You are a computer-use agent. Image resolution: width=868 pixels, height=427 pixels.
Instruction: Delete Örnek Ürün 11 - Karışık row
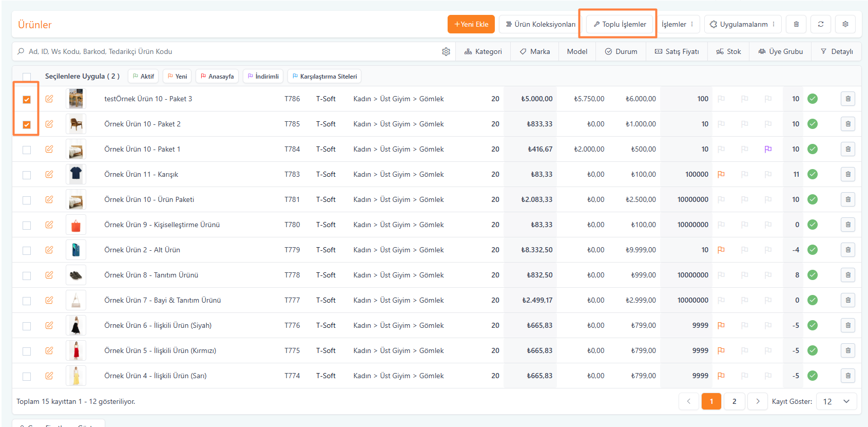[x=847, y=174]
